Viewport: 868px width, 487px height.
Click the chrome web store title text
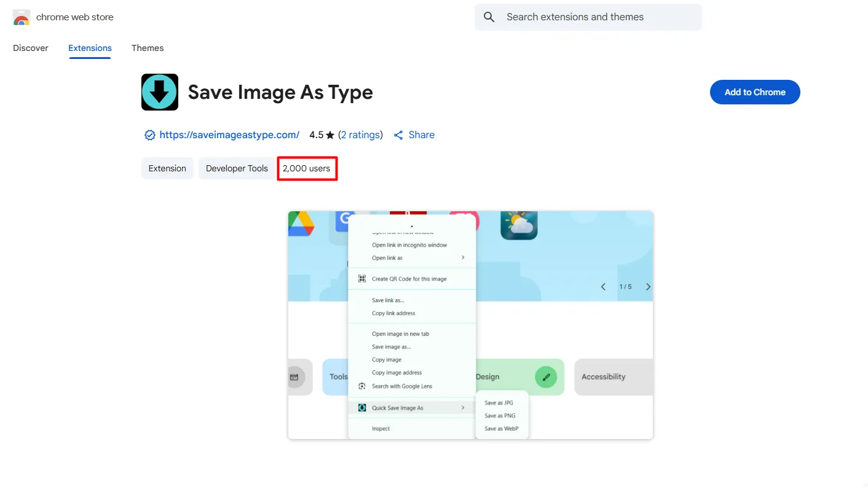(75, 17)
